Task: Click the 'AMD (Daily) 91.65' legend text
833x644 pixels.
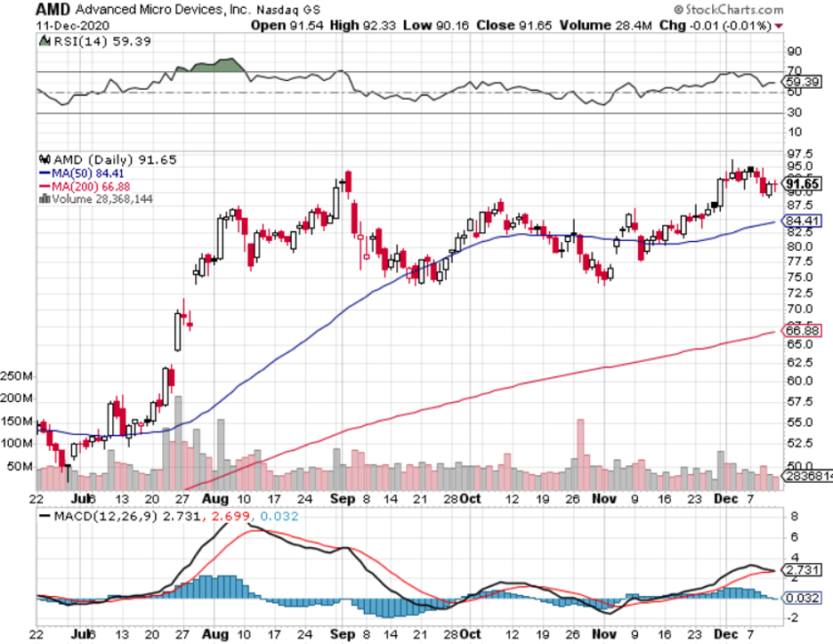Action: (x=115, y=160)
